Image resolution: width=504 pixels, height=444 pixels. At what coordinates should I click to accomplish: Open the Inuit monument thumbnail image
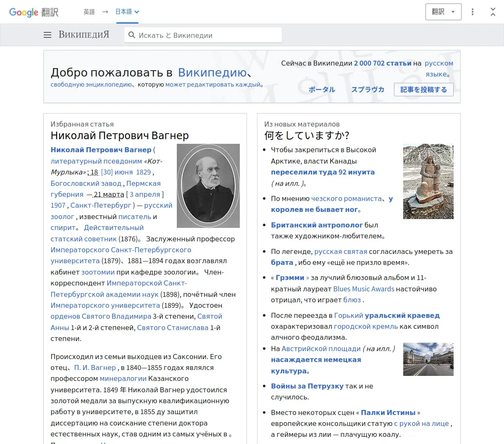[428, 181]
